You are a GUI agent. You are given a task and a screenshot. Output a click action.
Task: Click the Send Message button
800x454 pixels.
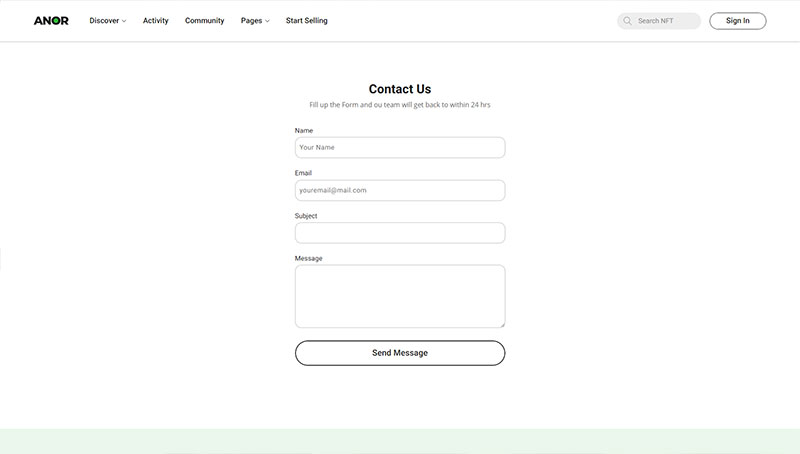click(400, 353)
